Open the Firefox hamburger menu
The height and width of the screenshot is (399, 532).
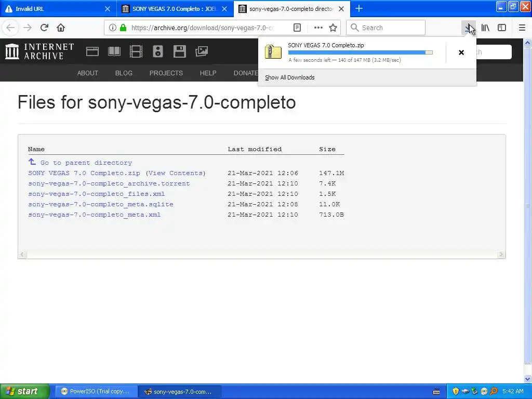click(x=522, y=28)
